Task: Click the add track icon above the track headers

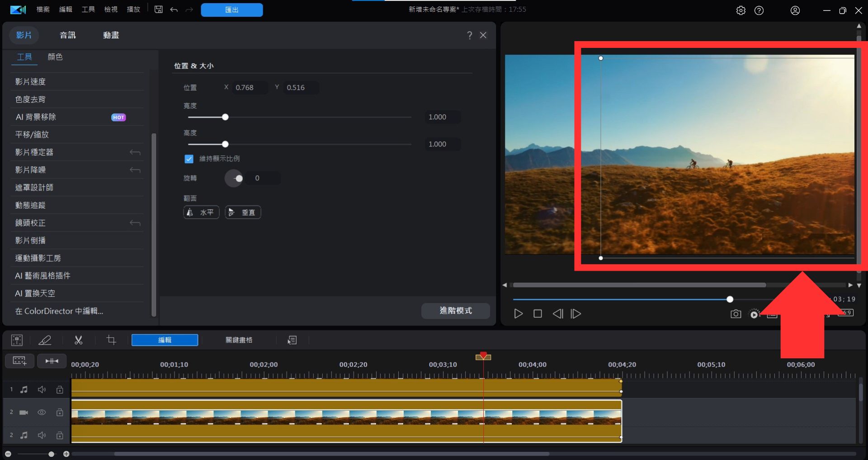Action: tap(19, 361)
